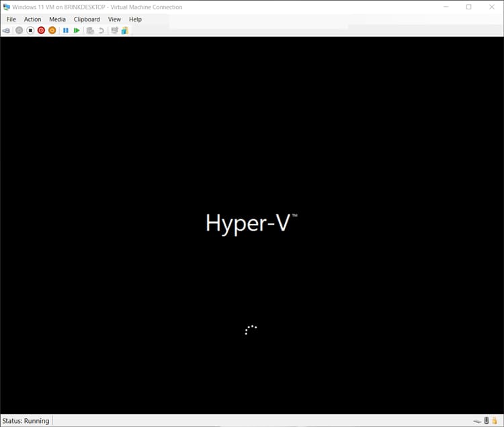Send Ctrl+Alt+Delete using the toolbar icon

[6, 30]
